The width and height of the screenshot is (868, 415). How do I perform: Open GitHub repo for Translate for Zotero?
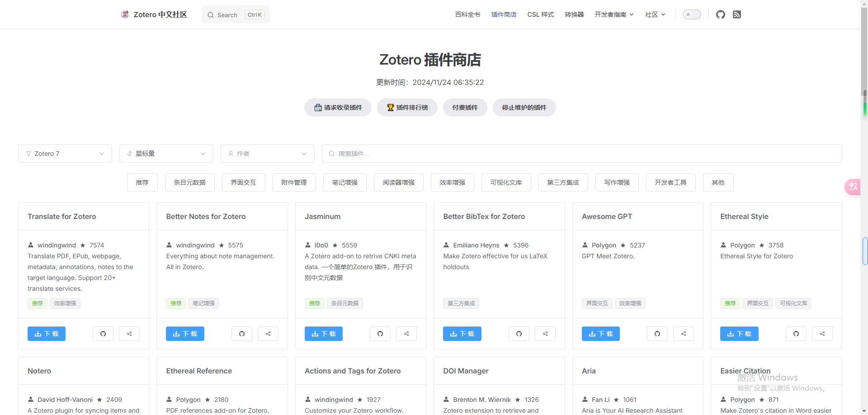[x=103, y=334]
